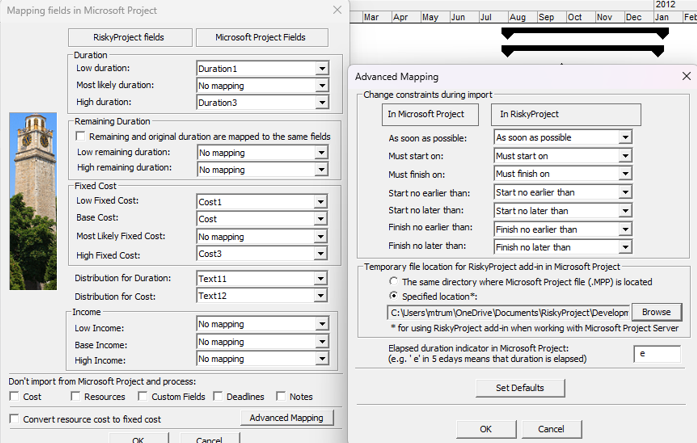
Task: Check Remaining and original duration mapped to same fields
Action: (80, 136)
